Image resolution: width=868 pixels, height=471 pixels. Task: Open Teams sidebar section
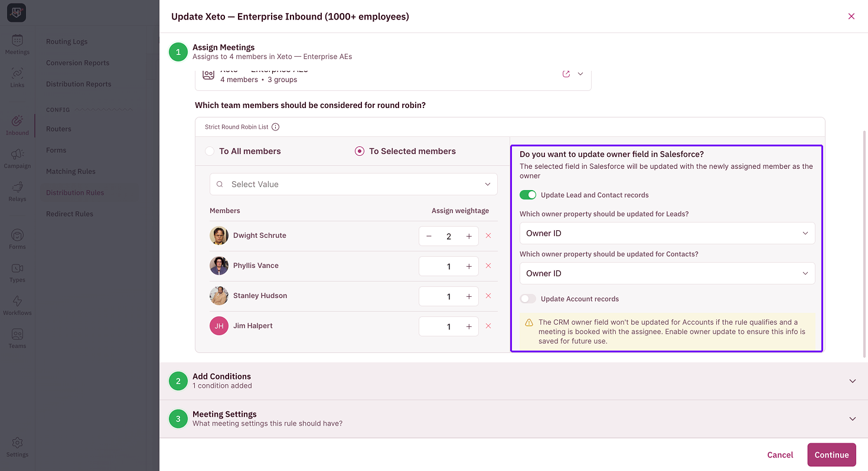click(17, 338)
